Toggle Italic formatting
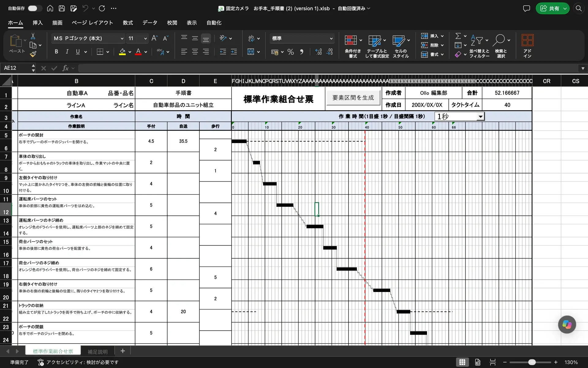Viewport: 588px width, 368px height. [67, 52]
